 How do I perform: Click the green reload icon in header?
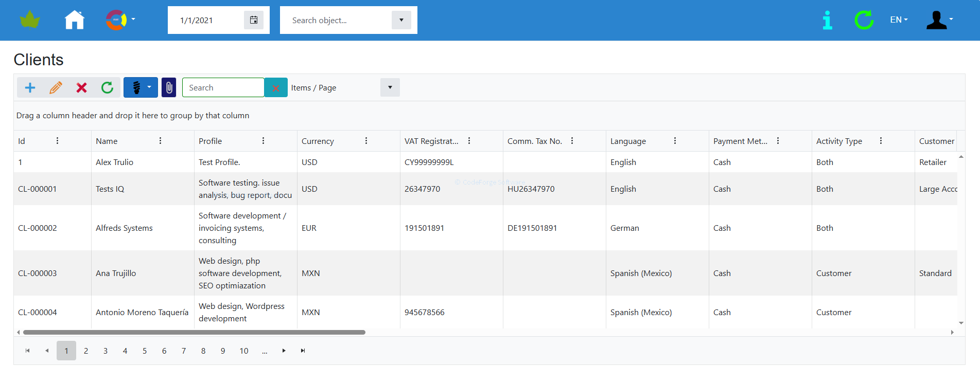click(864, 20)
